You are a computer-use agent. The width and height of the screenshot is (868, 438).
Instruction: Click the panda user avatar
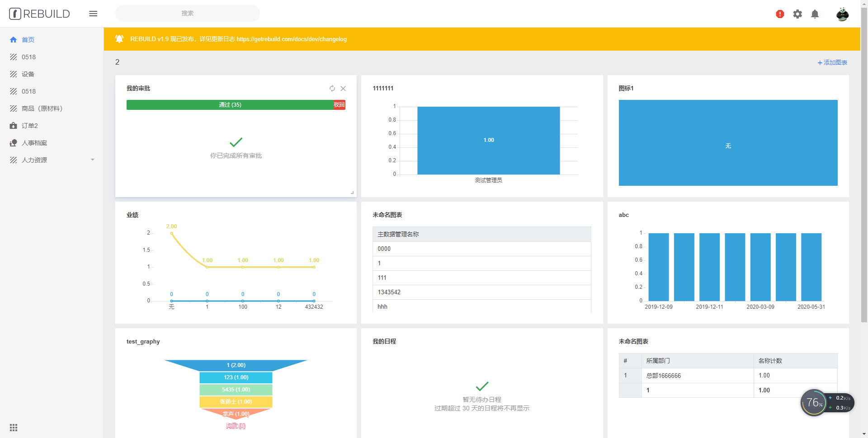point(842,14)
